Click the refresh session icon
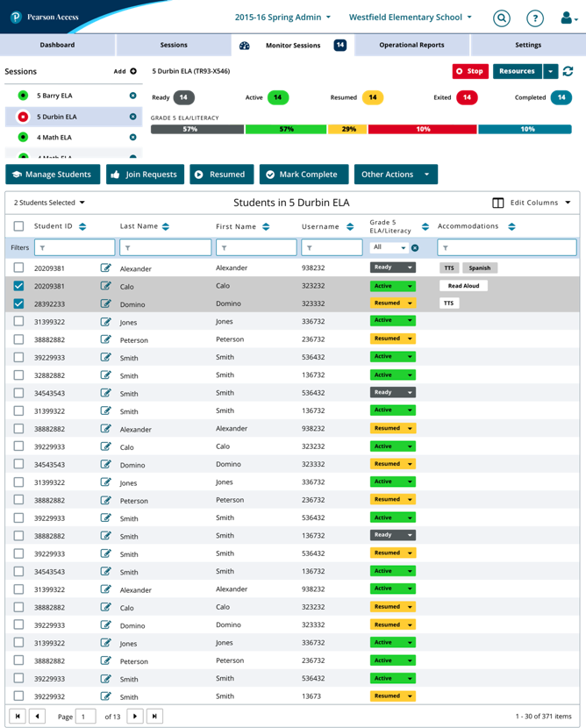Image resolution: width=586 pixels, height=728 pixels. (568, 71)
